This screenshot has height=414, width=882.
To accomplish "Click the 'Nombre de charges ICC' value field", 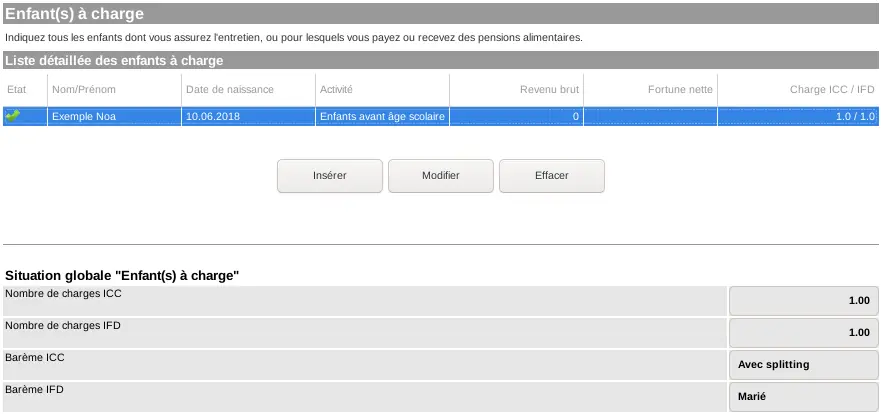I will 804,301.
